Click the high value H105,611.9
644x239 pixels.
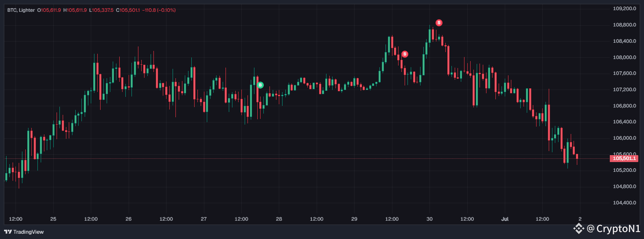coord(75,10)
